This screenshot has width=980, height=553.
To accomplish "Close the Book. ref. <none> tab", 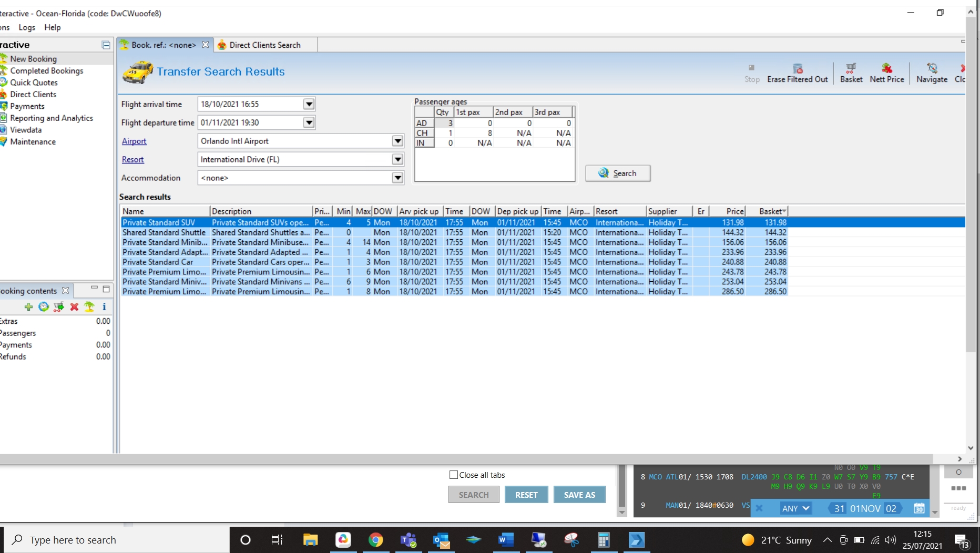I will pyautogui.click(x=206, y=45).
